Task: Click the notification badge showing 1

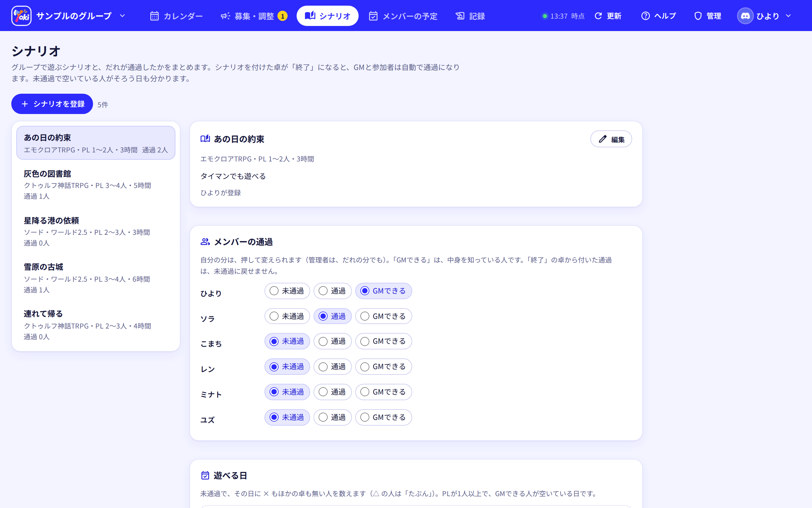Action: point(283,16)
